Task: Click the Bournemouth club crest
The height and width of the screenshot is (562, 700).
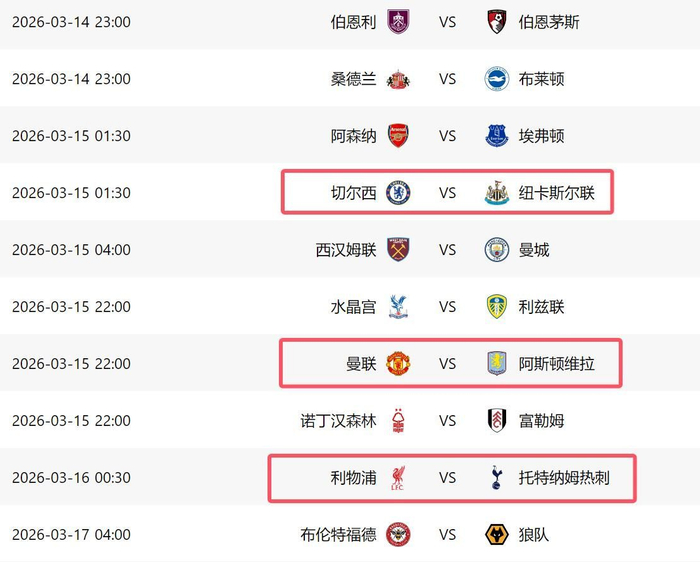Action: tap(496, 22)
